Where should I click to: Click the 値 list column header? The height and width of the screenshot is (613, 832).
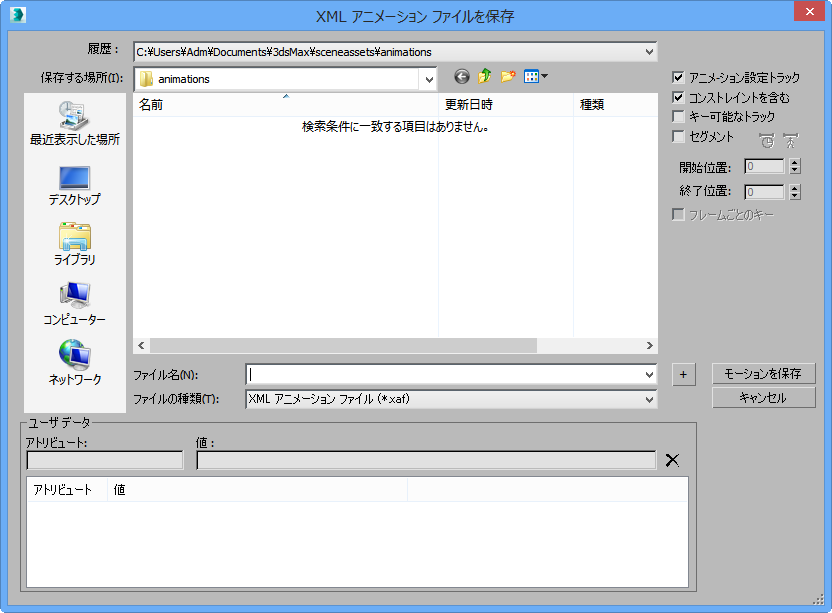point(257,489)
